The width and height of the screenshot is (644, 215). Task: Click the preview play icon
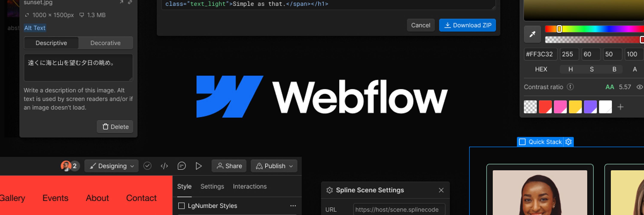tap(199, 166)
